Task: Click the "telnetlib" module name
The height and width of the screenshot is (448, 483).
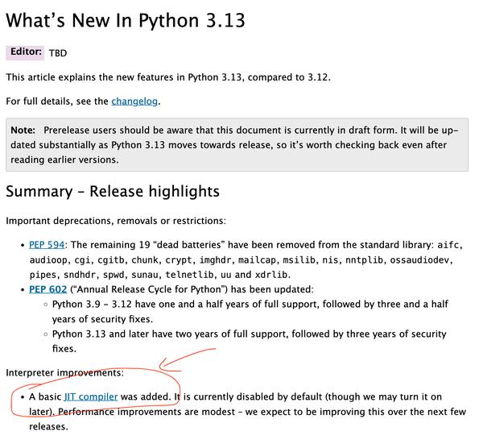Action: pos(189,275)
